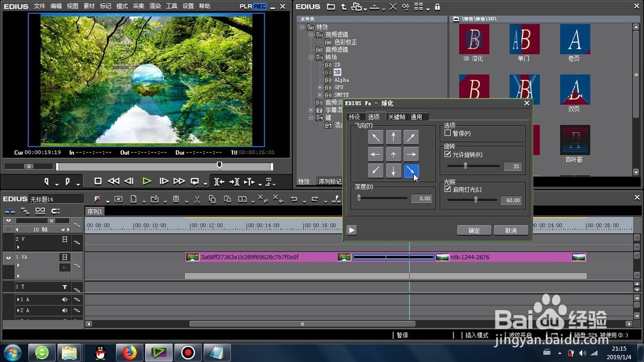Click the delete X icon in effects panel toolbar

click(x=393, y=6)
